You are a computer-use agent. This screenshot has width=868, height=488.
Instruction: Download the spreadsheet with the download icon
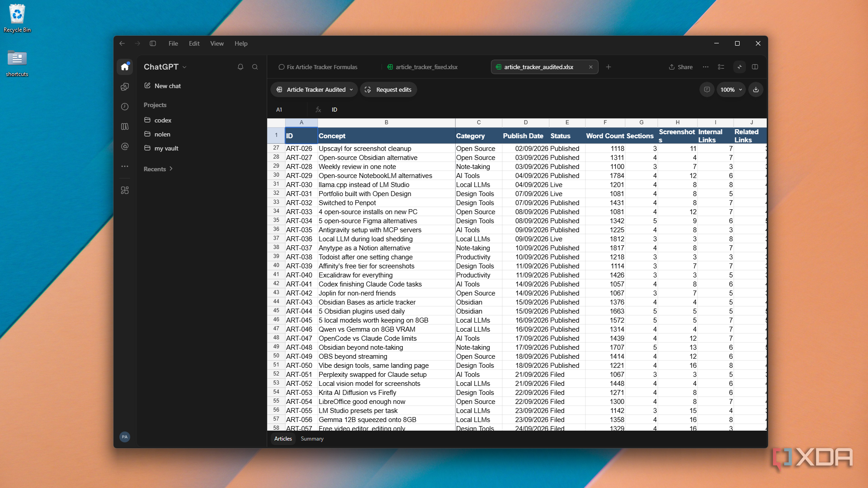756,89
